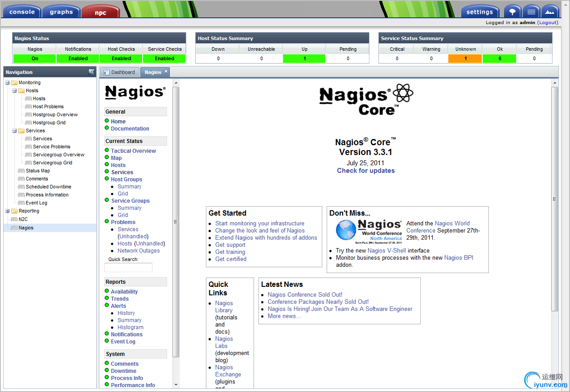This screenshot has height=392, width=570.
Task: Collapse the Services tree folder
Action: pyautogui.click(x=14, y=131)
